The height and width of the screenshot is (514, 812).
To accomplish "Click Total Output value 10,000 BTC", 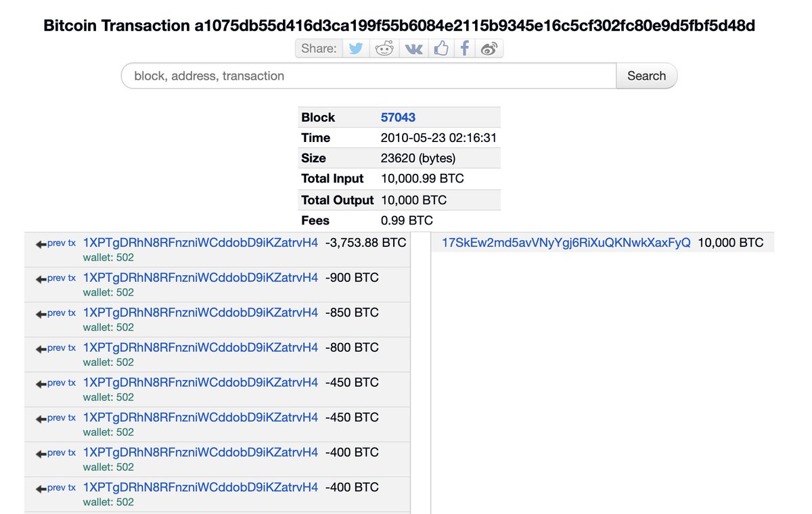I will (413, 200).
